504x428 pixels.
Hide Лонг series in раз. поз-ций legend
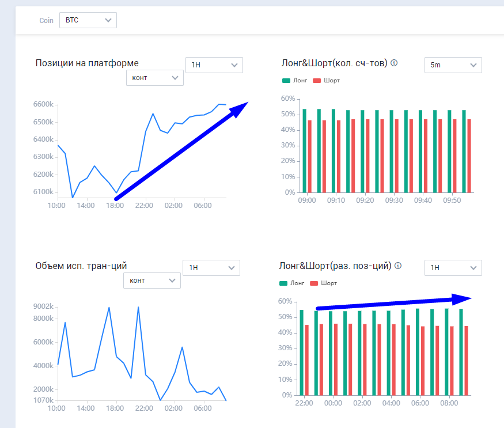click(x=297, y=283)
